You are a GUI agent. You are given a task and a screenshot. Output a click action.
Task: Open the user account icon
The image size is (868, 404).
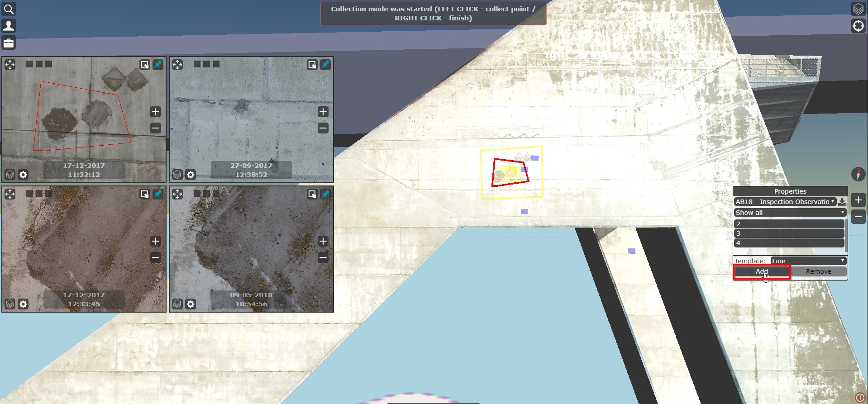tap(9, 26)
